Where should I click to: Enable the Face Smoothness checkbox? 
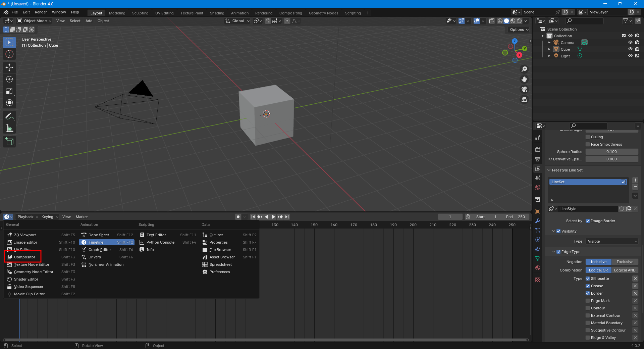588,144
